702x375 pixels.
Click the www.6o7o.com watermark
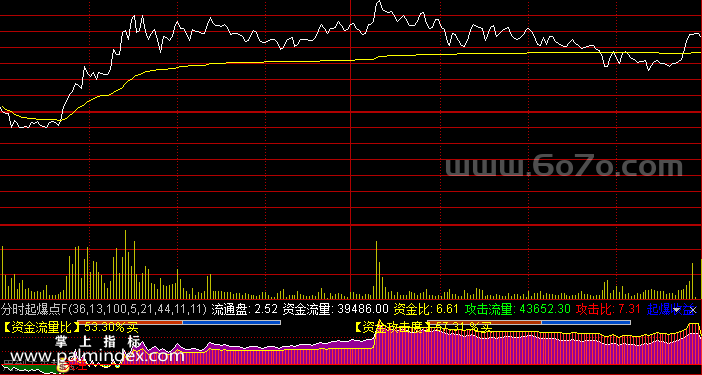(x=564, y=167)
